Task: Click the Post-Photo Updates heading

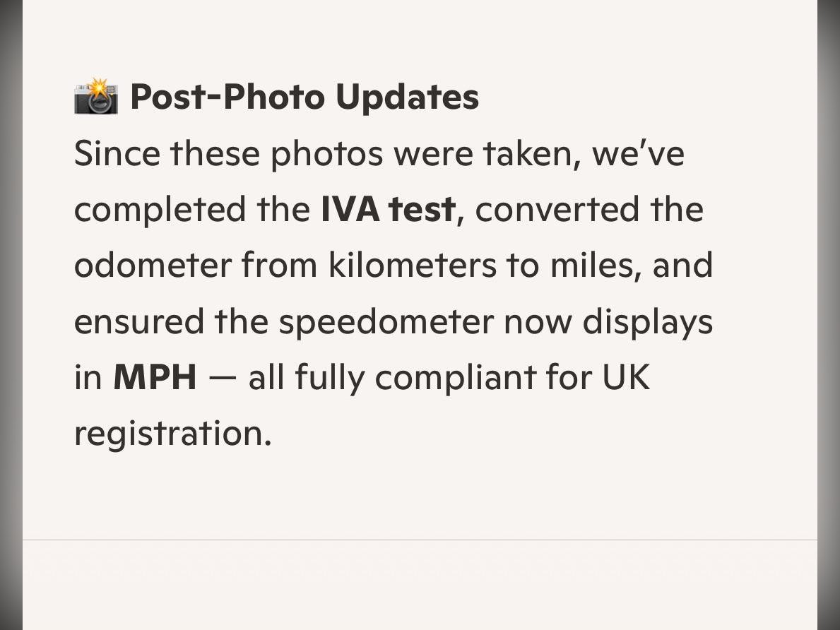Action: [304, 97]
